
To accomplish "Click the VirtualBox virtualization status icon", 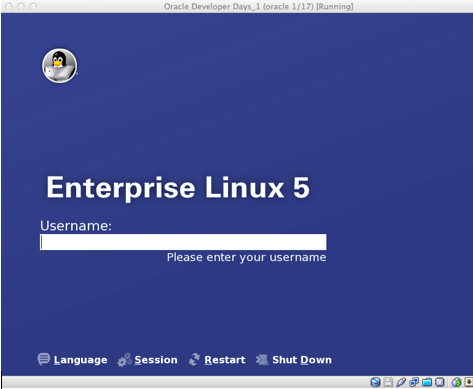I will pyautogui.click(x=440, y=382).
